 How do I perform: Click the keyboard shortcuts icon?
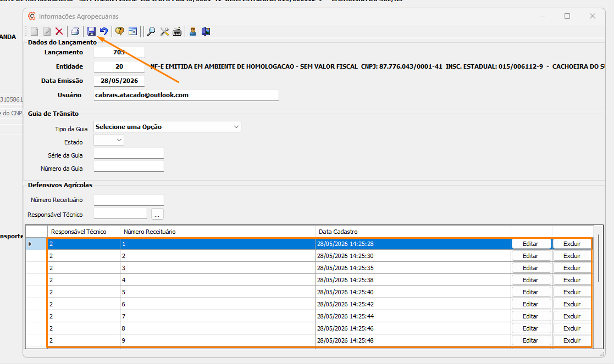pos(177,31)
